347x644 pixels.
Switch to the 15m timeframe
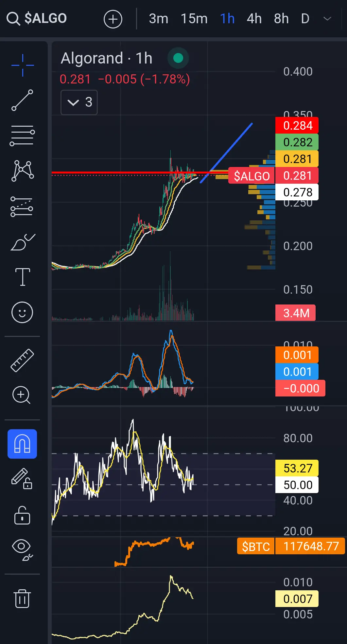tap(194, 19)
